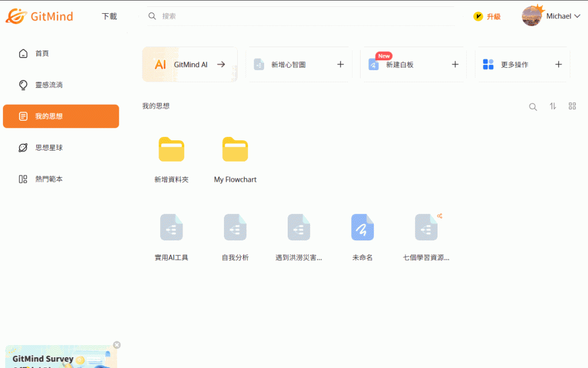Open the 未命名 whiteboard file

362,228
